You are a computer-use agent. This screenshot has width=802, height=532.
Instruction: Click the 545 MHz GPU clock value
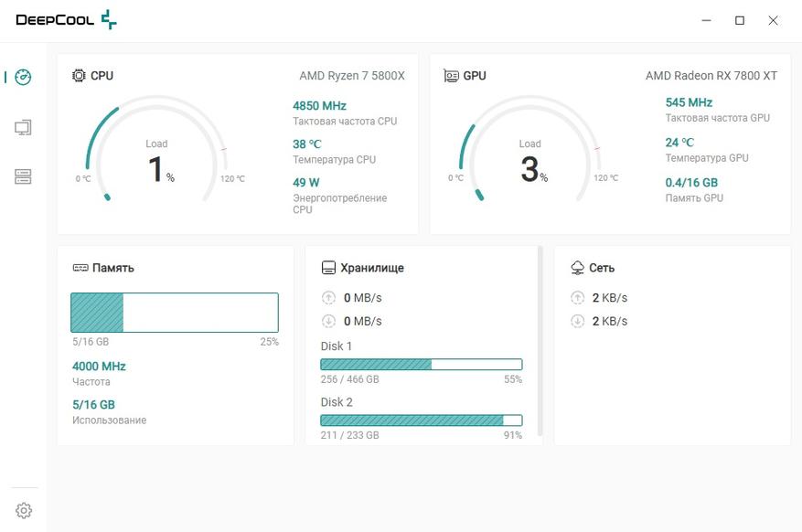click(689, 102)
